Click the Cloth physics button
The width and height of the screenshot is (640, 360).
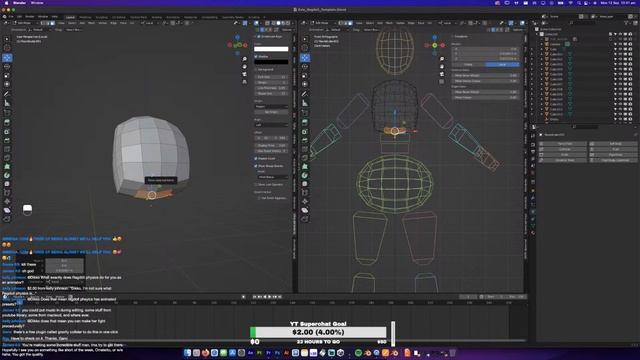tap(563, 155)
